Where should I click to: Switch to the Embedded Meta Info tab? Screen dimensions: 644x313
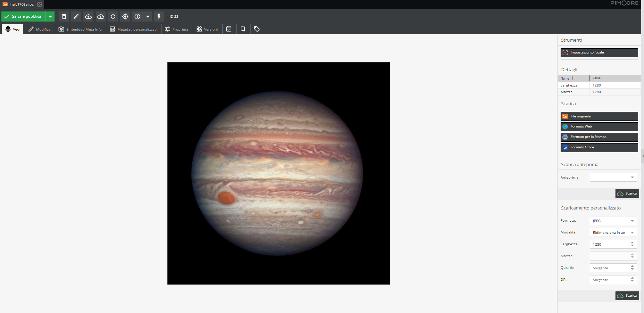pos(80,29)
